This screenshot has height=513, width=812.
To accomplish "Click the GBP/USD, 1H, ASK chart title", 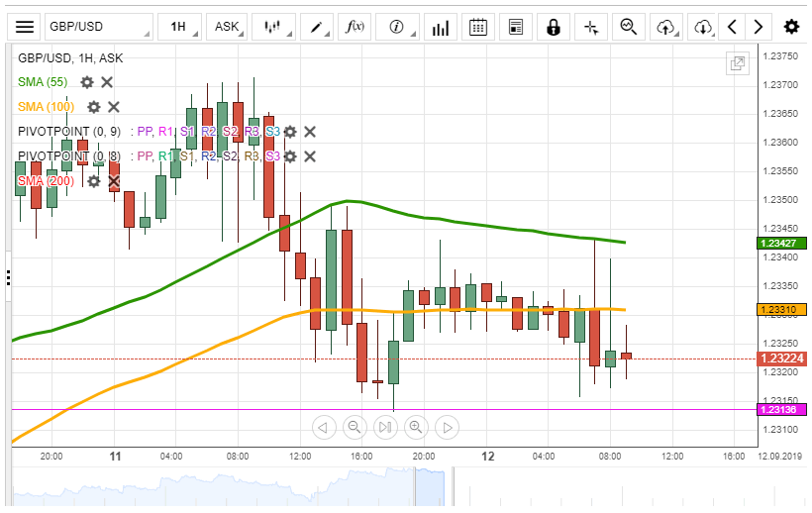I will coord(70,58).
